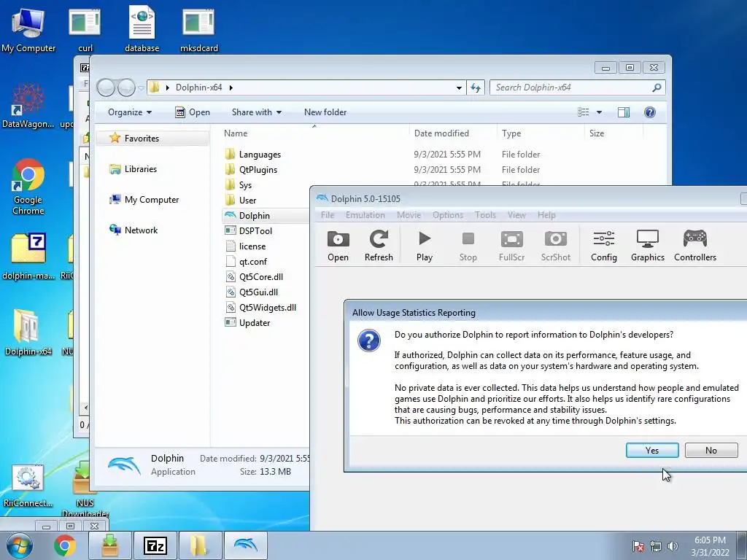
Task: Select the DSPTool file
Action: pos(255,231)
